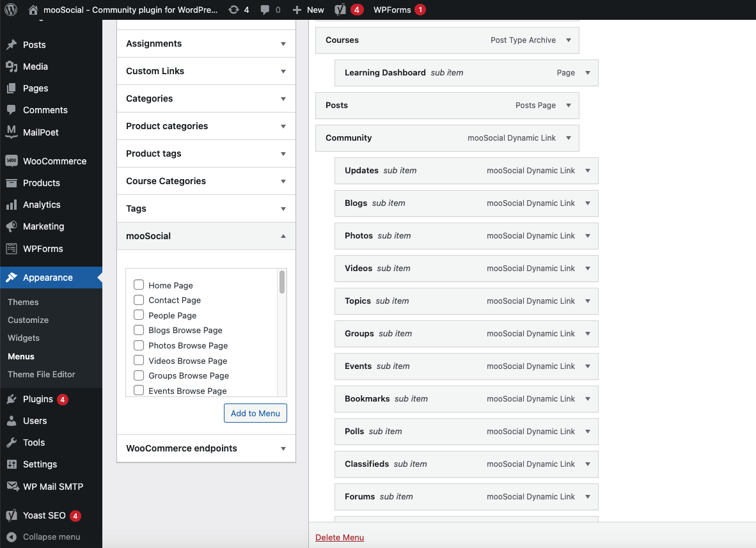Open the comments bubble icon in admin bar
This screenshot has width=756, height=548.
pos(265,10)
